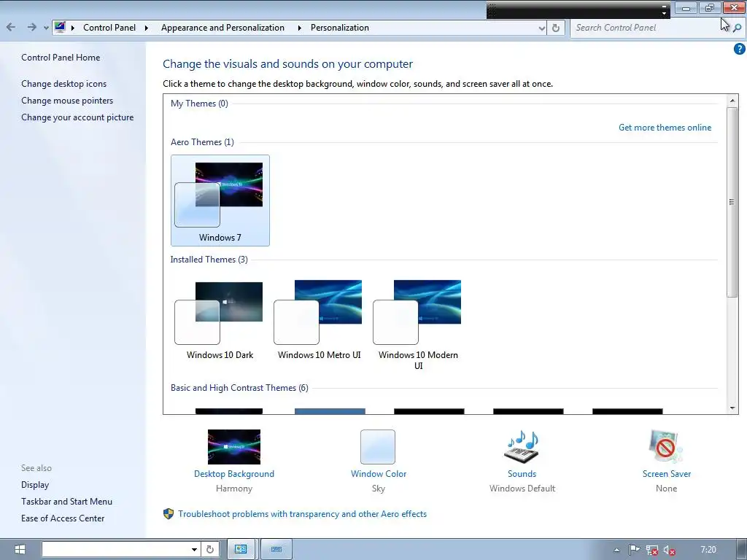Show hidden tray icons arrow
The height and width of the screenshot is (560, 747).
(616, 550)
